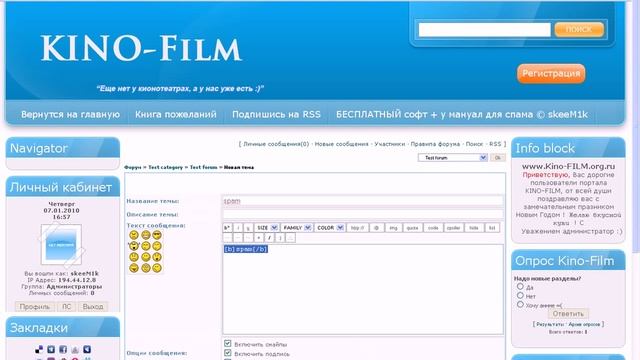
Task: Click inside the message text area
Action: 363,289
